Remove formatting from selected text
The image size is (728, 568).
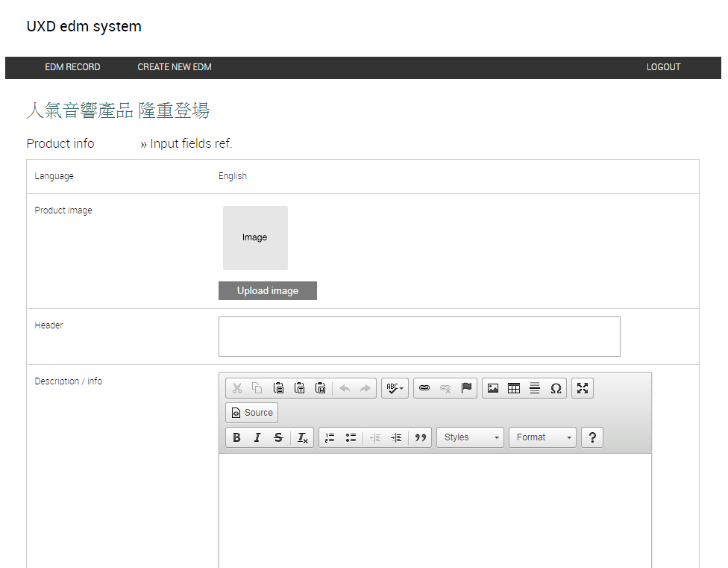[x=303, y=437]
